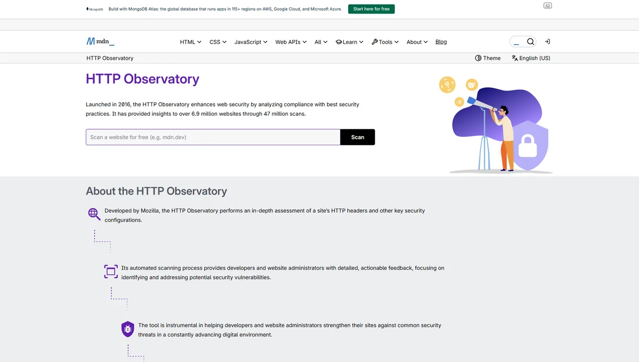Image resolution: width=644 pixels, height=362 pixels.
Task: Click the login arrow icon
Action: click(547, 42)
